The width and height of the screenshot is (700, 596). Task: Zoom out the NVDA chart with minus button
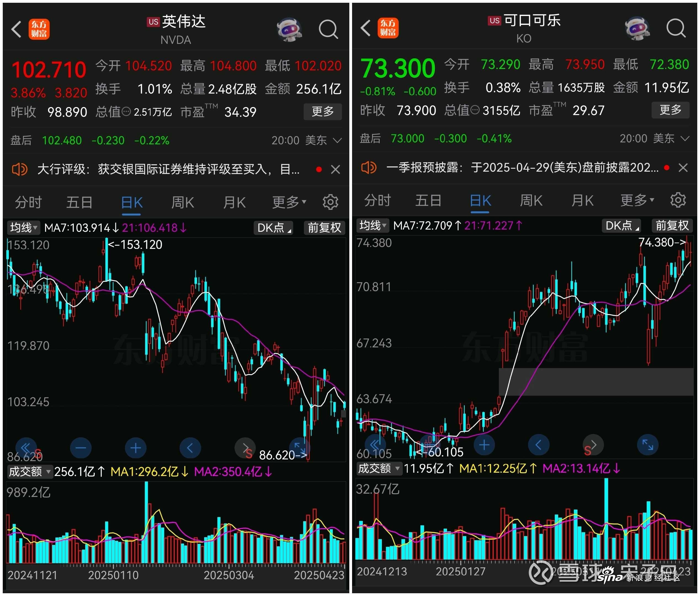click(81, 448)
